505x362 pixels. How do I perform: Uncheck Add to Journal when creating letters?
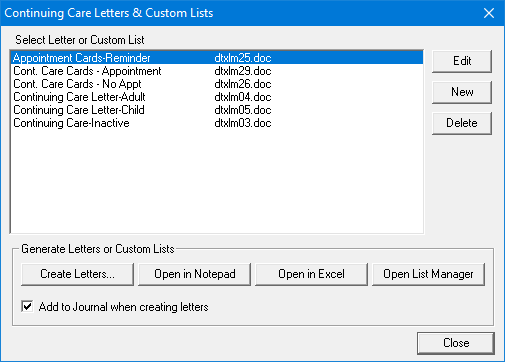click(27, 306)
